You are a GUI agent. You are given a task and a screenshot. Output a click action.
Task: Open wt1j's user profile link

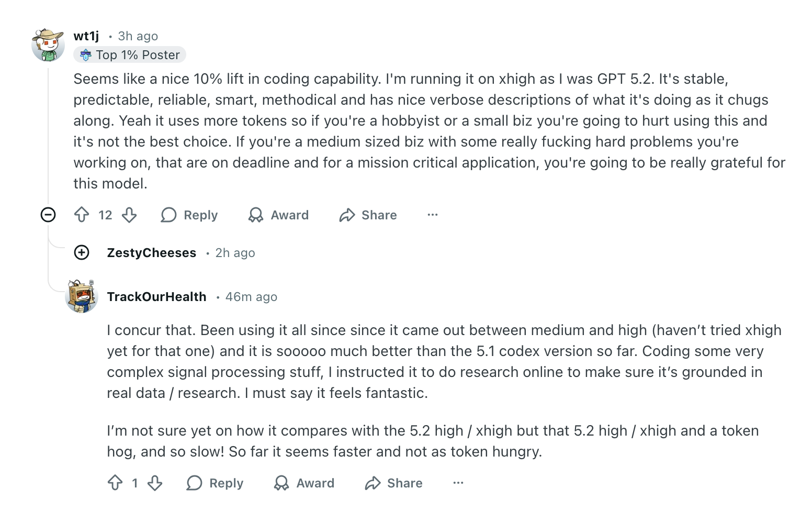[86, 36]
